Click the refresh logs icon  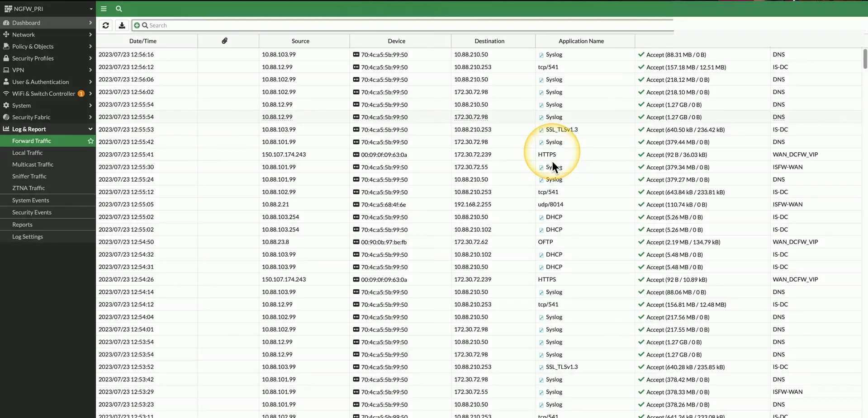106,25
